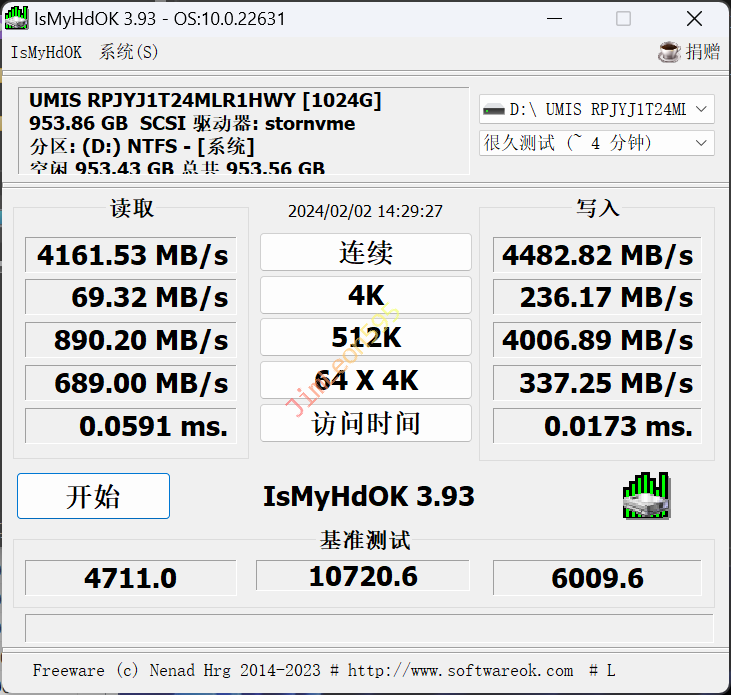Click the IsMyHdOK title bar app icon
The width and height of the screenshot is (731, 695).
[17, 18]
